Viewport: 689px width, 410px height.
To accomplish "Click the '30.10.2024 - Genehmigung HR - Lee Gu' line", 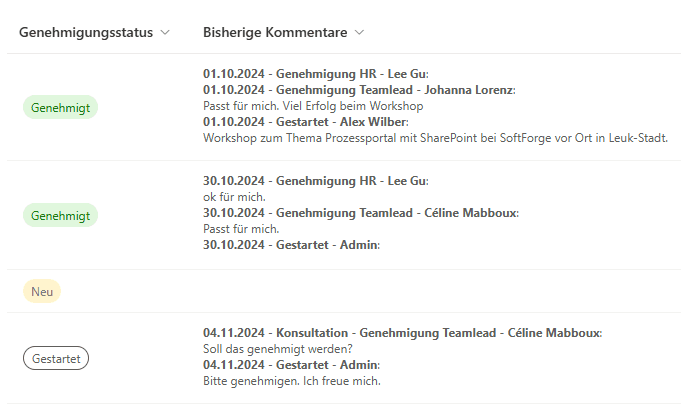I will point(315,181).
